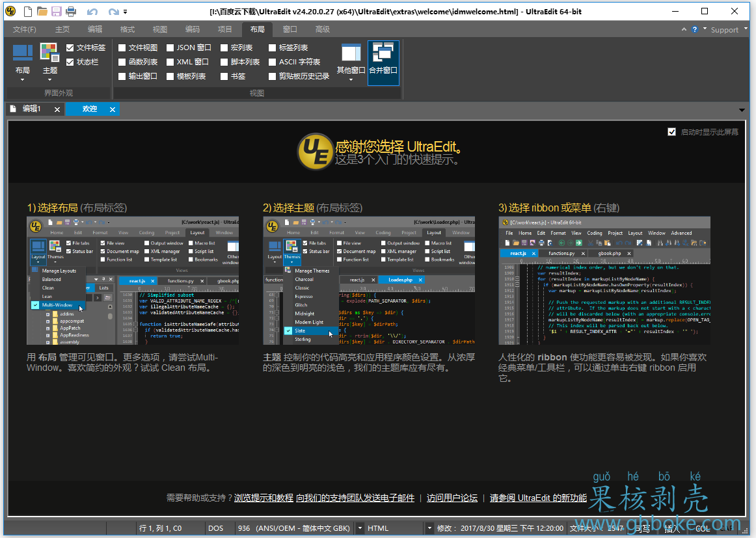
Task: Show the ASCII 字符表 panel
Action: (273, 62)
